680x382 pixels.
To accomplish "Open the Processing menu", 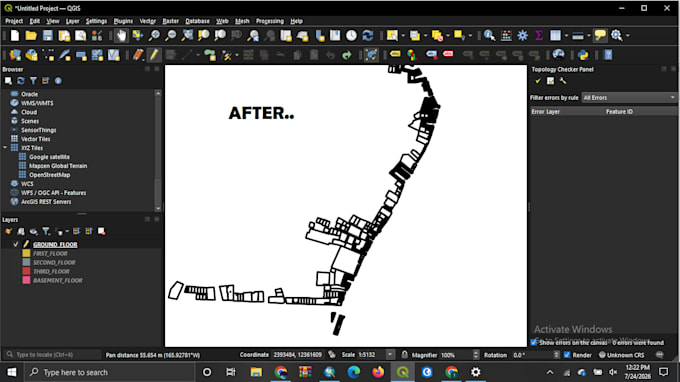I will coord(269,21).
